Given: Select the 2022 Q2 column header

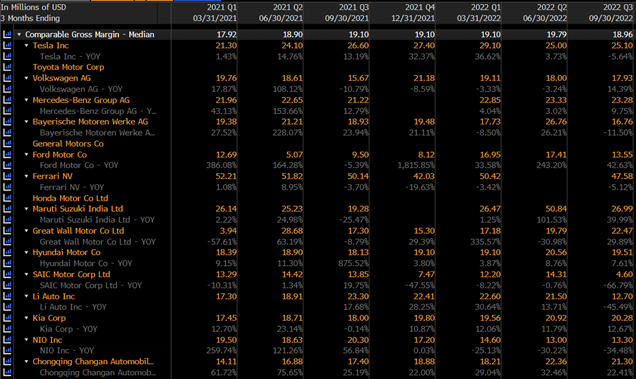Looking at the screenshot, I should (x=545, y=13).
